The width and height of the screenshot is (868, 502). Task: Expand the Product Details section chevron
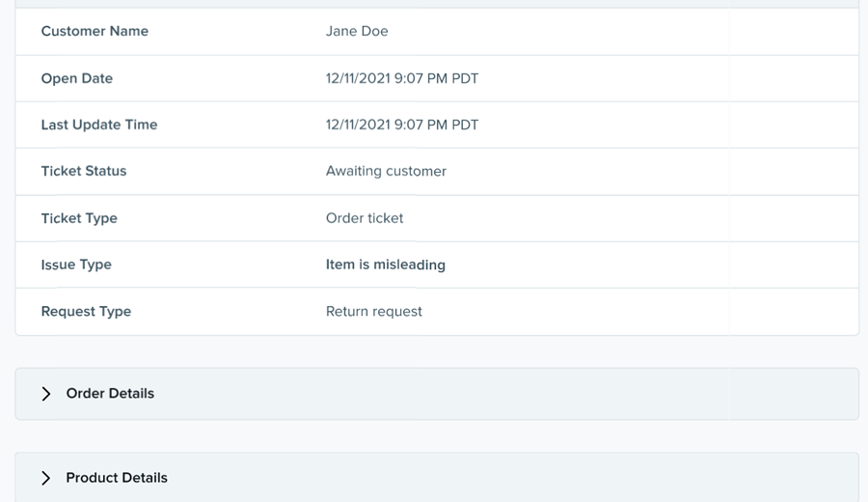pos(46,478)
